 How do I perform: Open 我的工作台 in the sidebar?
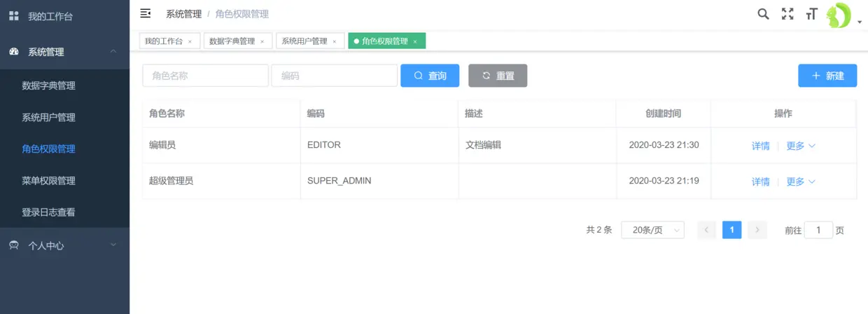[64, 16]
